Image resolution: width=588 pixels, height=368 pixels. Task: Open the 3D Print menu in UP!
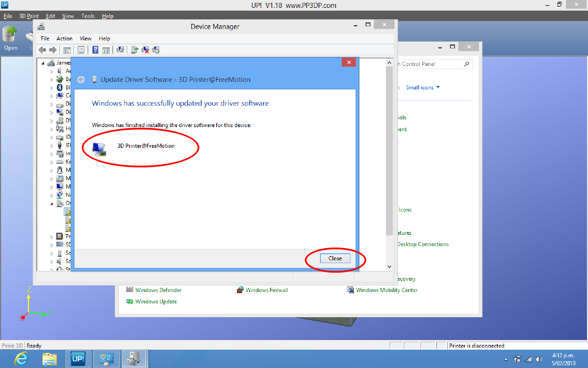(29, 16)
